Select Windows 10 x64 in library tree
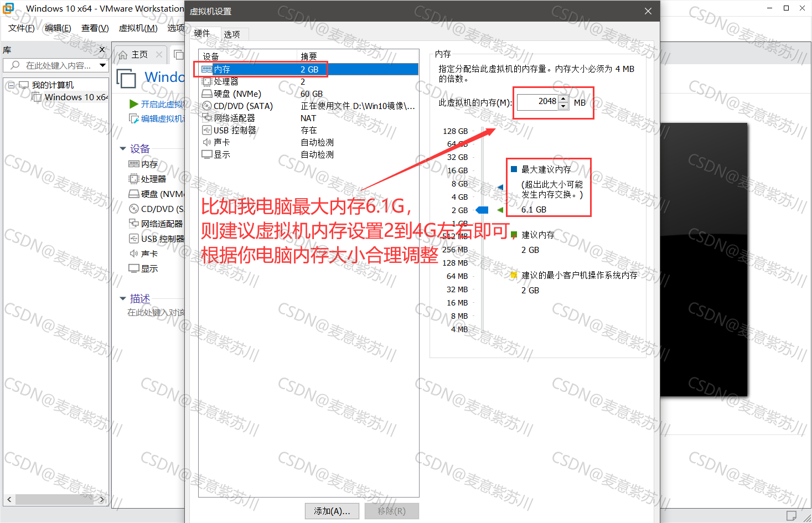The height and width of the screenshot is (523, 812). 76,97
